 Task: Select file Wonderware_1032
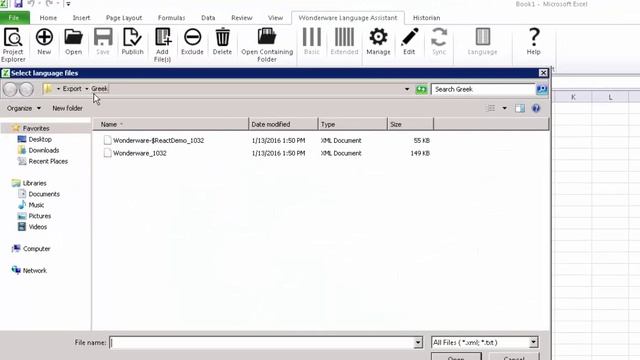pyautogui.click(x=140, y=153)
